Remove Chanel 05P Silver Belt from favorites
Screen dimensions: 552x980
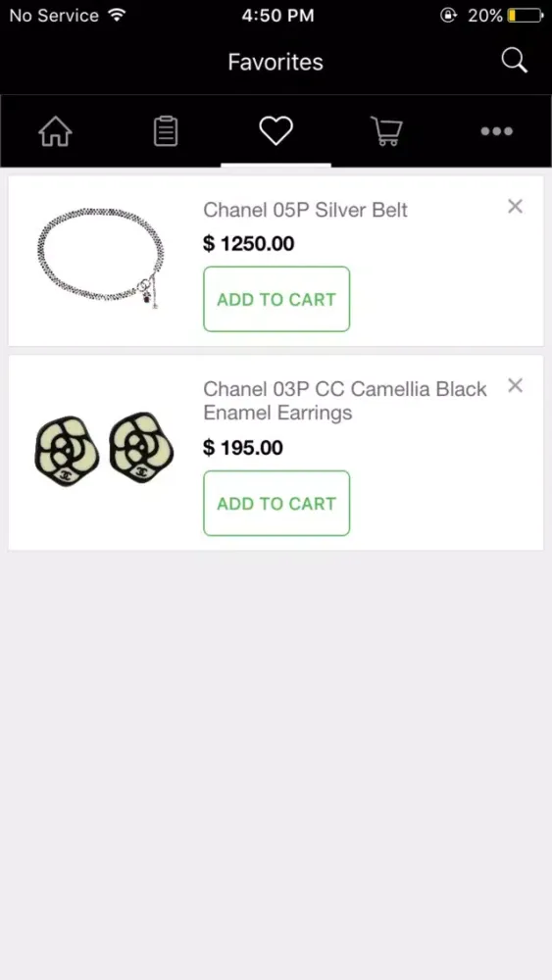tap(515, 206)
